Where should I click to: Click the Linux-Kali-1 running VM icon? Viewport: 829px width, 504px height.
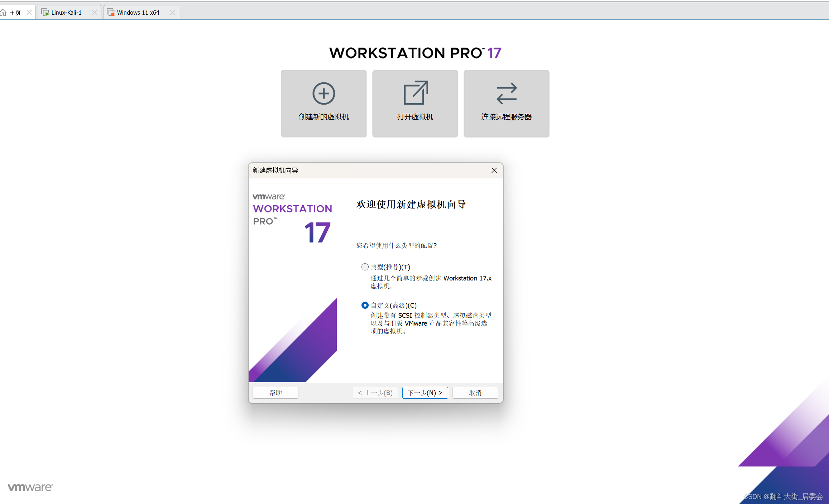pos(45,13)
